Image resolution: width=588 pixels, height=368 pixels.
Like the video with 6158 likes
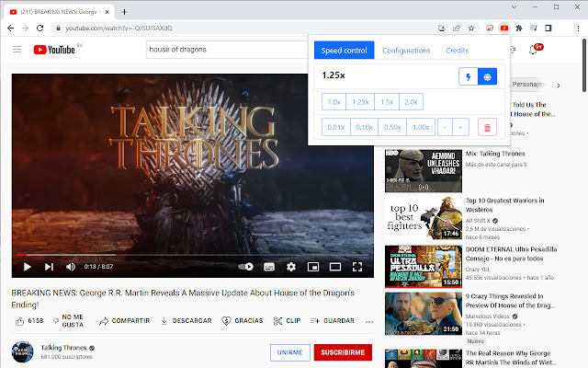click(x=29, y=321)
